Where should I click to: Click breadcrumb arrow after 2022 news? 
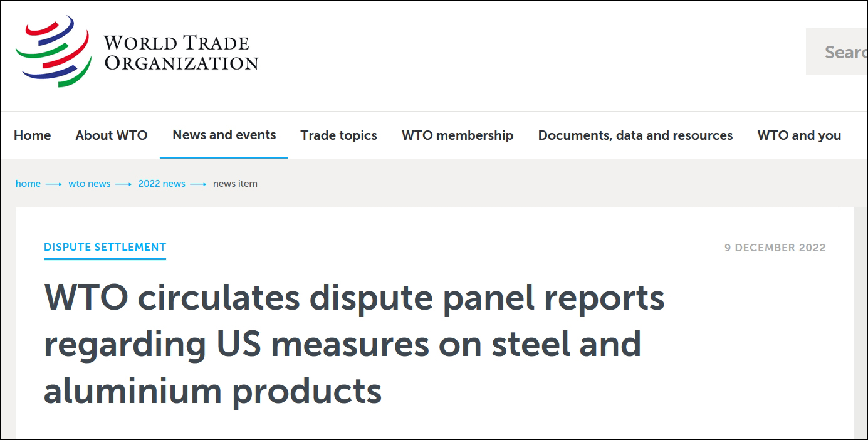pyautogui.click(x=199, y=184)
